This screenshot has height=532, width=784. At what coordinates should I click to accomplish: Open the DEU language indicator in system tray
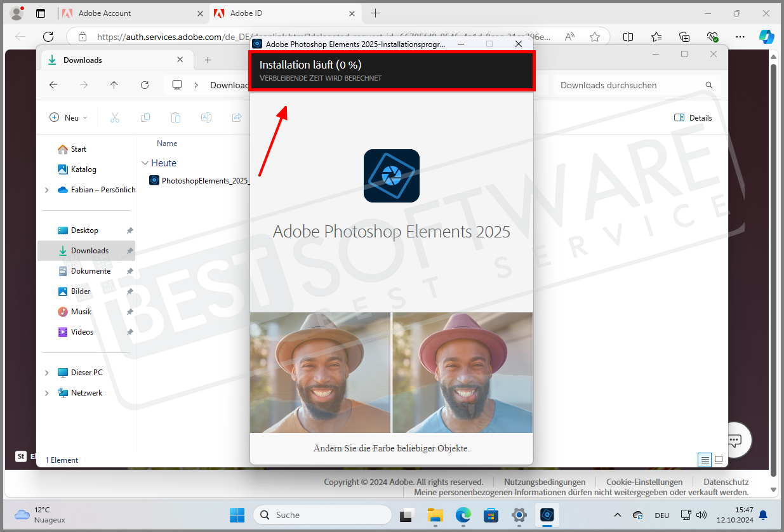[x=662, y=515]
